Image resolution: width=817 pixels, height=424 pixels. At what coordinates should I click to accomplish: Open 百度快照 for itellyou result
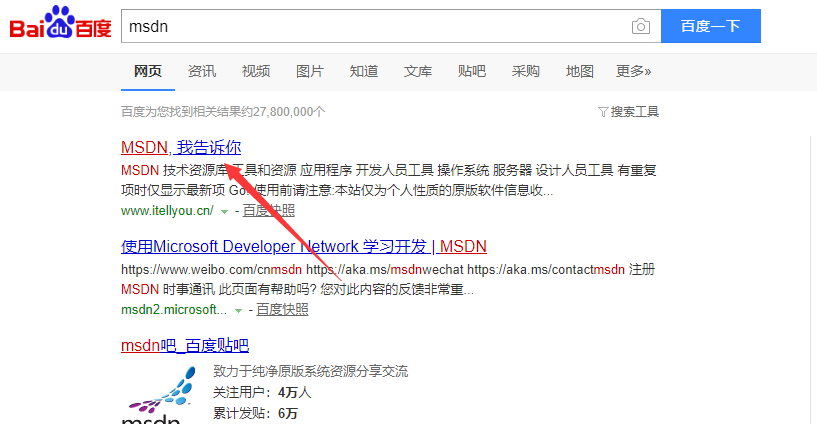[269, 211]
